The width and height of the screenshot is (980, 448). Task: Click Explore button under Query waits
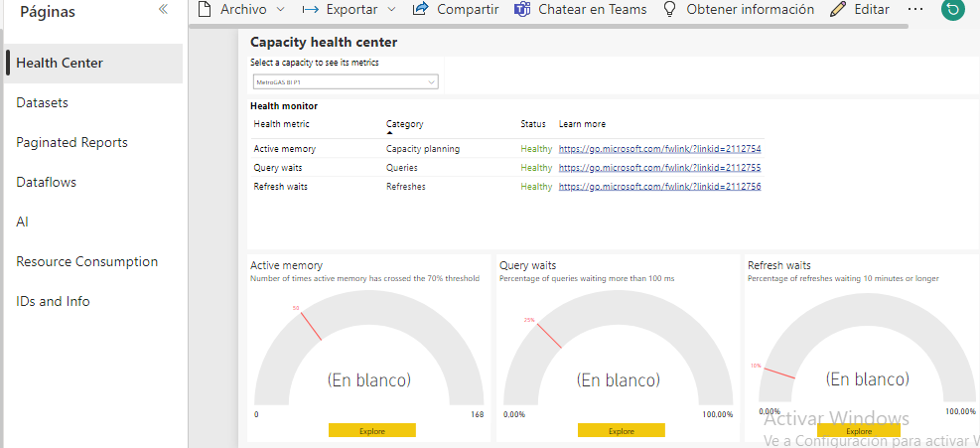622,430
